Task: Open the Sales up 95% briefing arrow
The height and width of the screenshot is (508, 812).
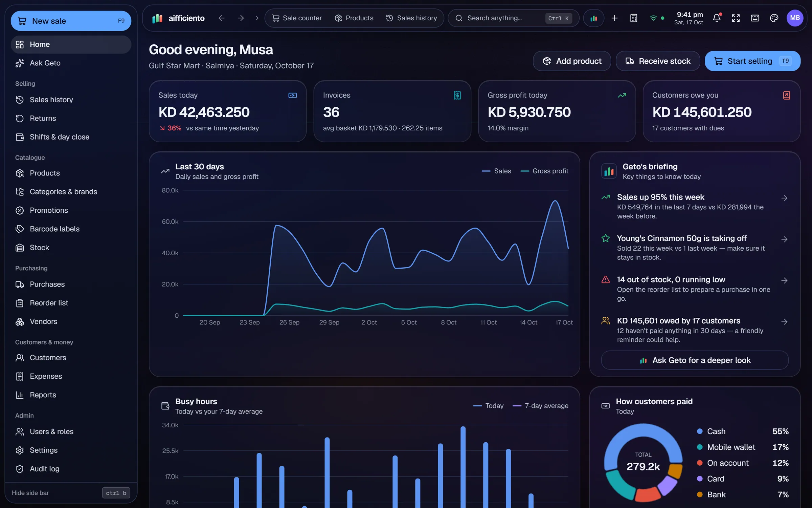Action: [784, 198]
